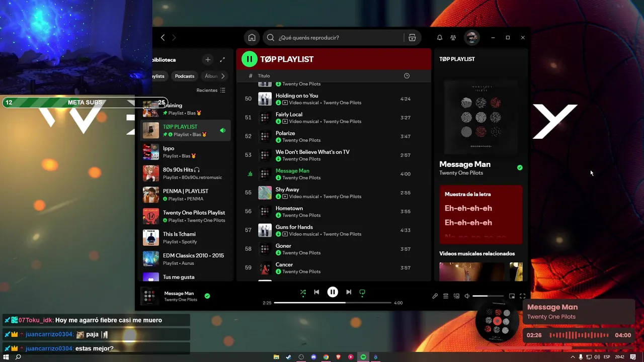The height and width of the screenshot is (362, 644).
Task: Open the notifications bell
Action: coord(439,38)
